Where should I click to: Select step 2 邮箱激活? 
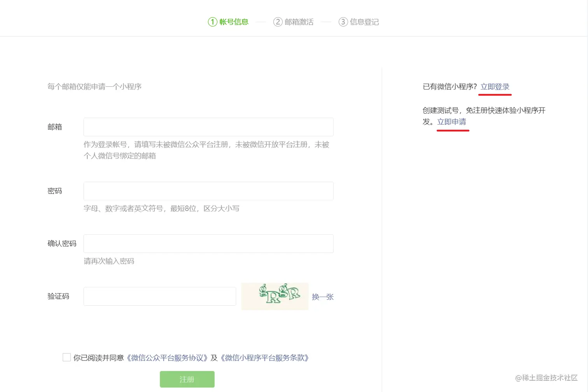294,22
